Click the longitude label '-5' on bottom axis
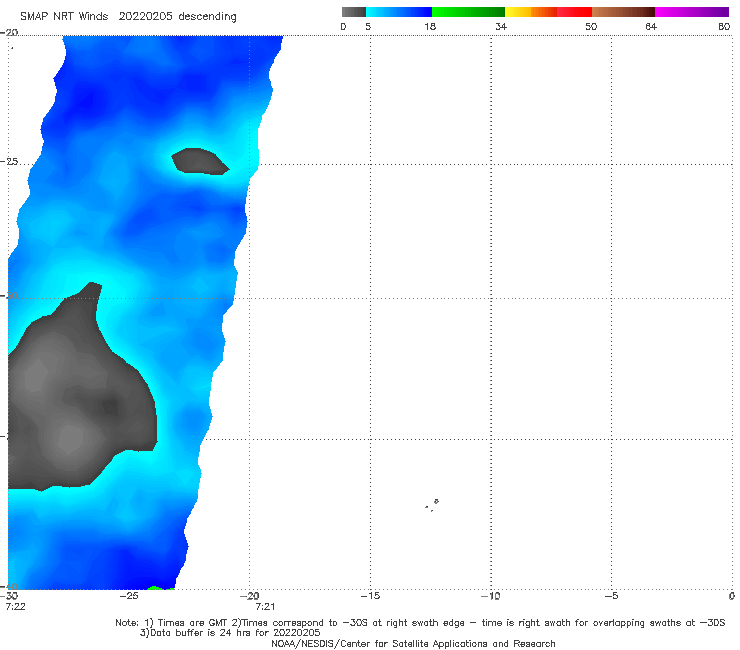Viewport: 740px width, 650px height. 611,596
